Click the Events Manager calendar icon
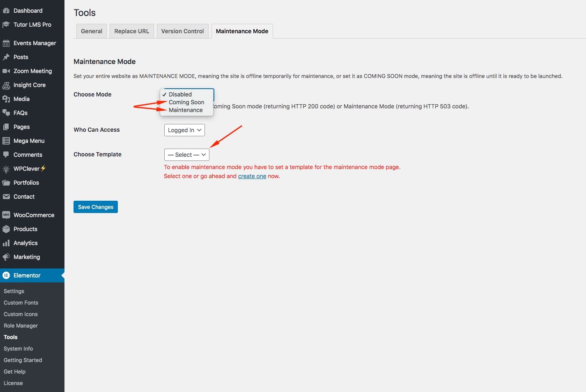Viewport: 586px width, 392px height. (x=6, y=43)
